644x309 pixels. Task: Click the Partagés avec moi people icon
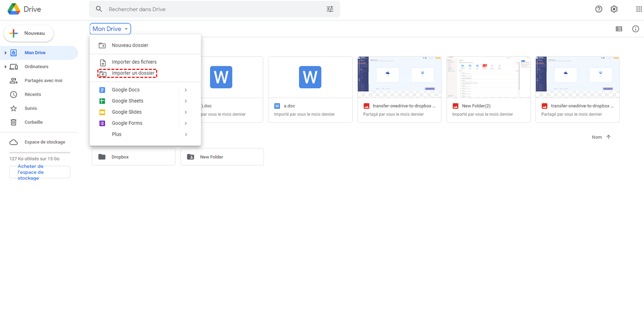pyautogui.click(x=14, y=80)
